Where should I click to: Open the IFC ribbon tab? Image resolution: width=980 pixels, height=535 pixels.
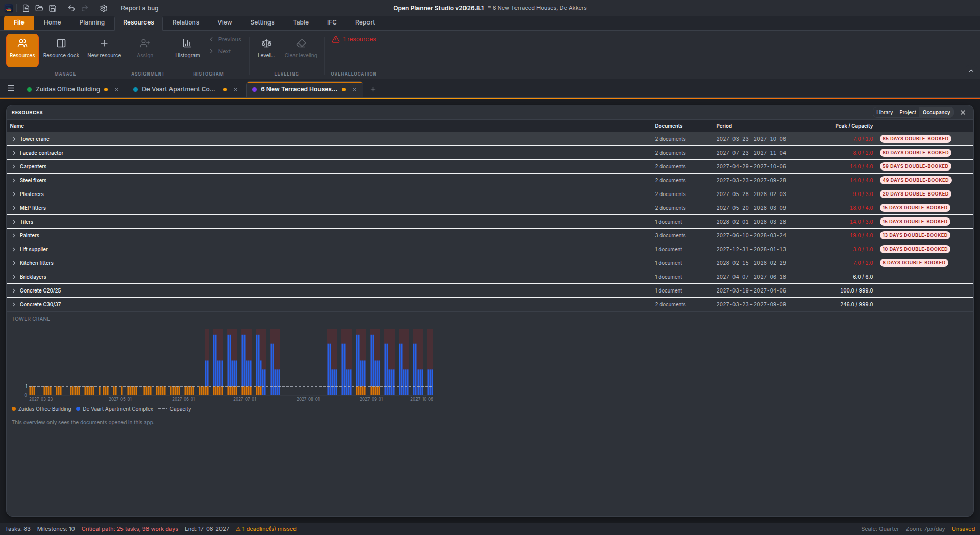[332, 22]
